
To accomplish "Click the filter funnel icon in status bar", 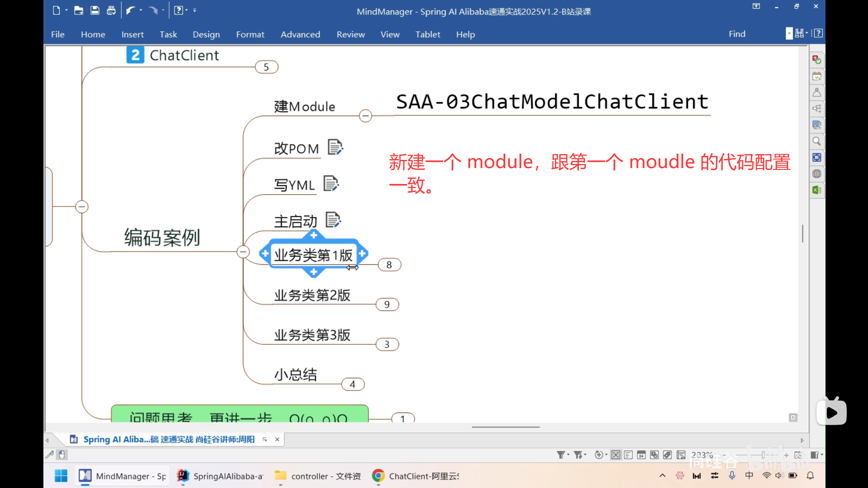I will pyautogui.click(x=561, y=455).
